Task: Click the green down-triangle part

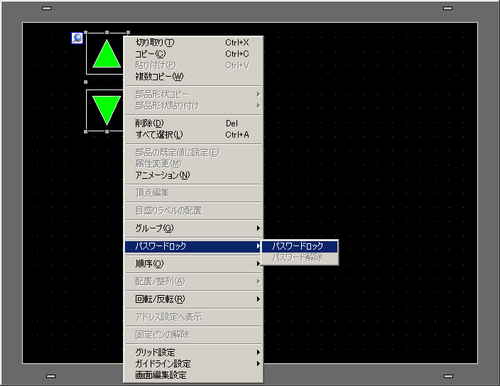Action: [106, 110]
